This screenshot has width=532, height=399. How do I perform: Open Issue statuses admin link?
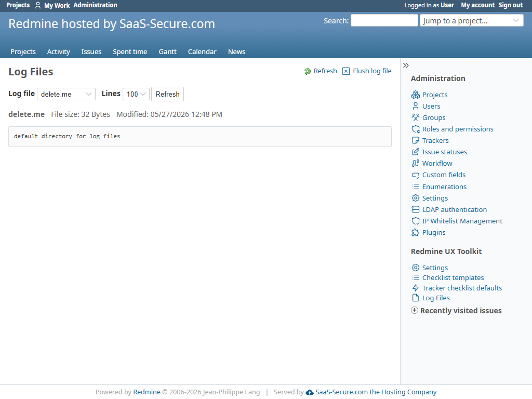[445, 152]
